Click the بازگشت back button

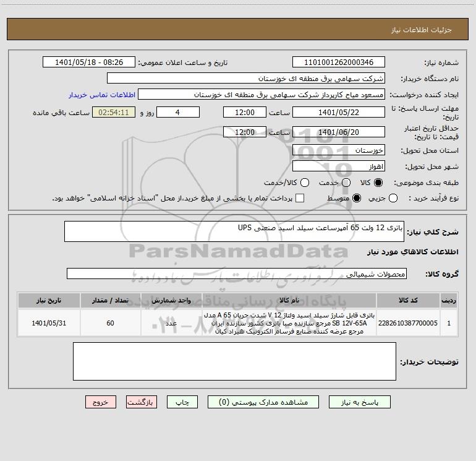(142, 402)
